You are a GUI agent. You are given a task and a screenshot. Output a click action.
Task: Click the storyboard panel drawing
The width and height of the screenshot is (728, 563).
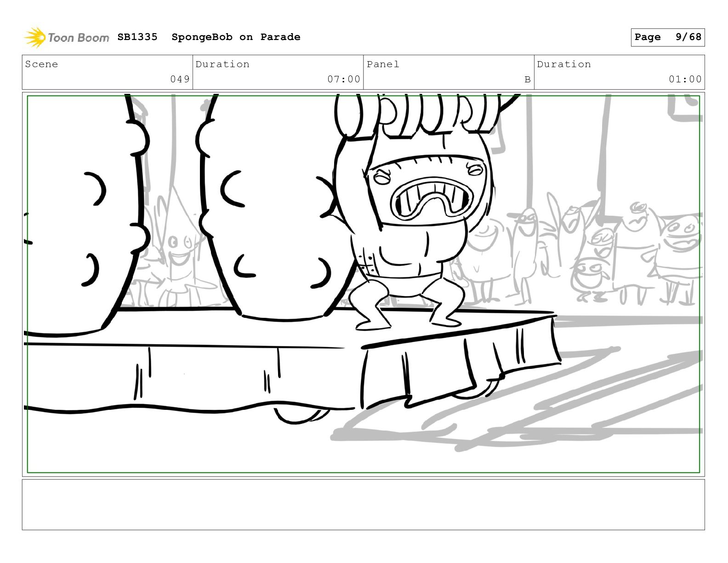[363, 284]
